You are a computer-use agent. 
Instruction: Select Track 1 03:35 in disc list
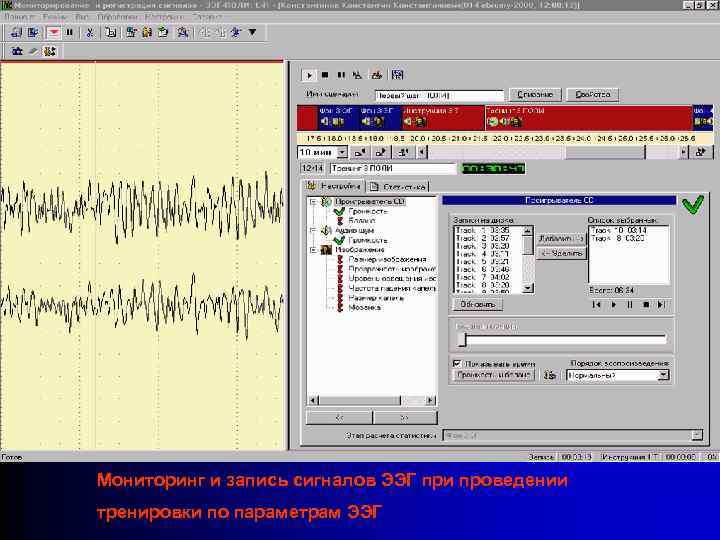point(482,230)
